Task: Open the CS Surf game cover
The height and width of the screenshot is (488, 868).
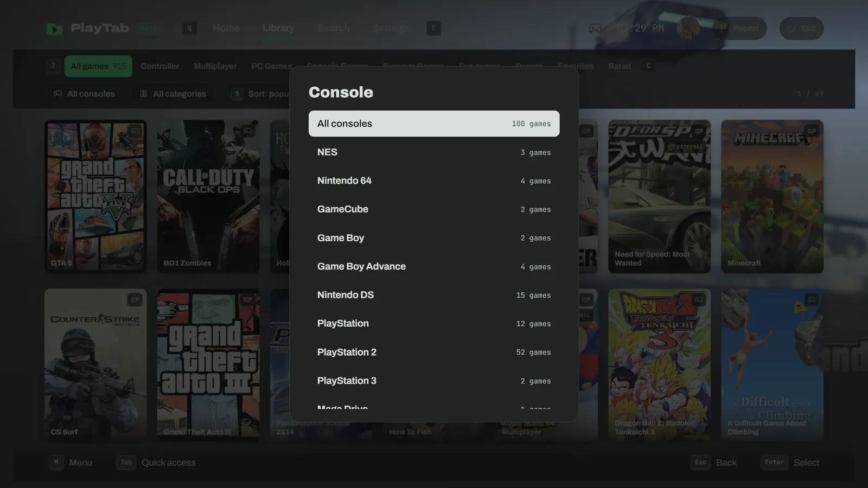Action: 95,365
